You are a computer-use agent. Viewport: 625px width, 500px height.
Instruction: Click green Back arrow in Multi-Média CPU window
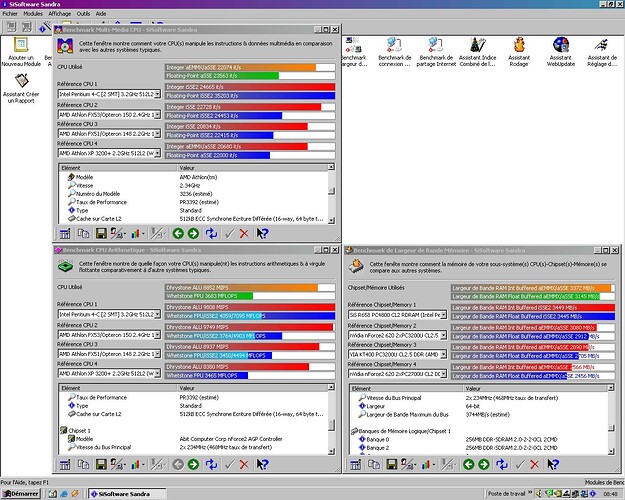tap(176, 232)
